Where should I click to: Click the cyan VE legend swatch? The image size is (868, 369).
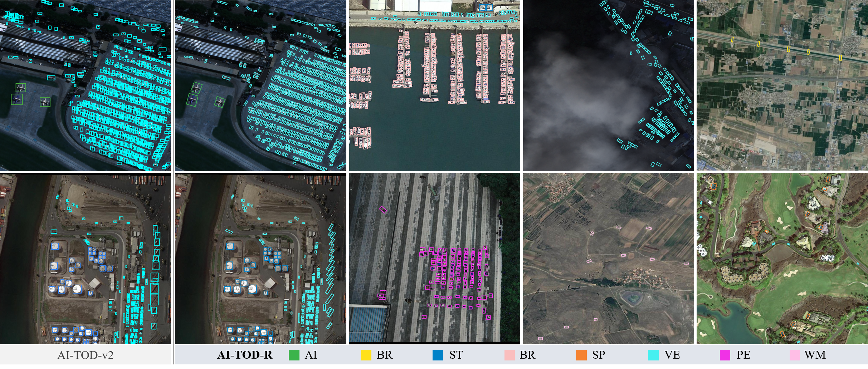tap(653, 355)
